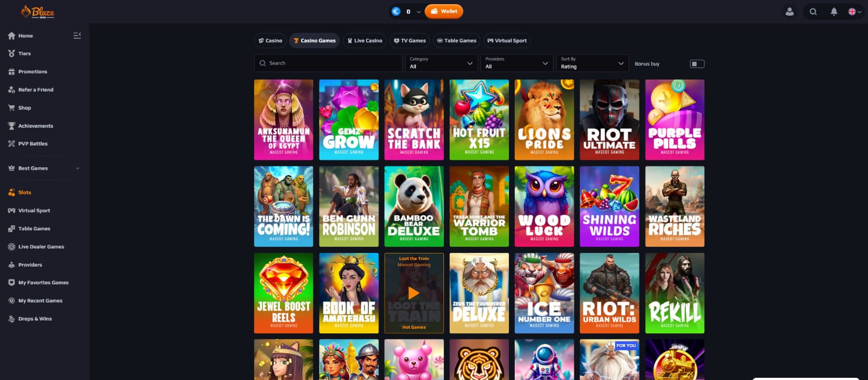Switch to the Casino tab

click(x=270, y=41)
